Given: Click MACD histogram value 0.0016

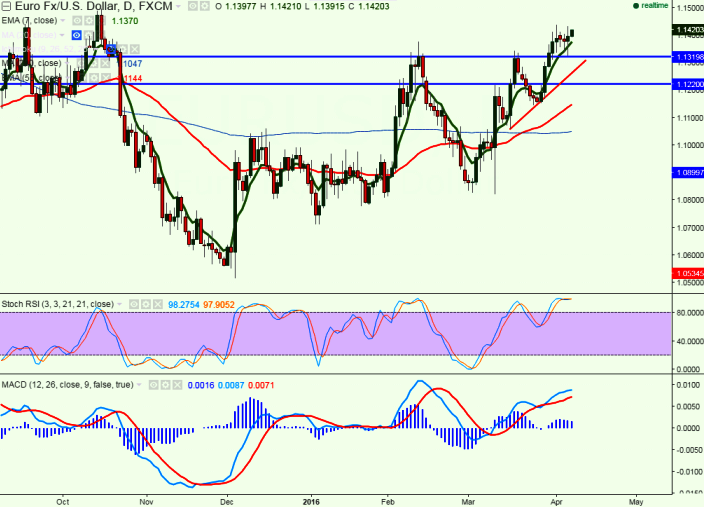Looking at the screenshot, I should coord(201,385).
